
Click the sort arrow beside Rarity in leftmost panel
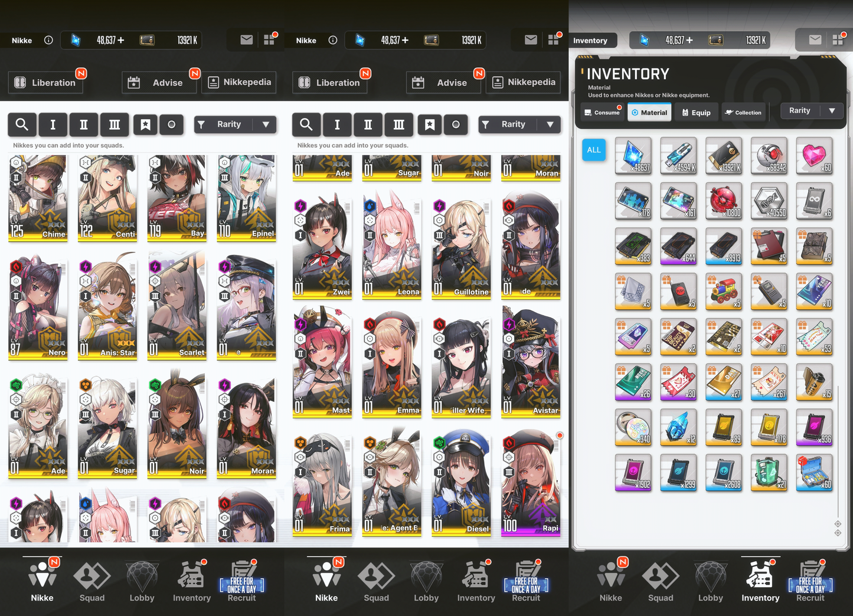pyautogui.click(x=266, y=124)
